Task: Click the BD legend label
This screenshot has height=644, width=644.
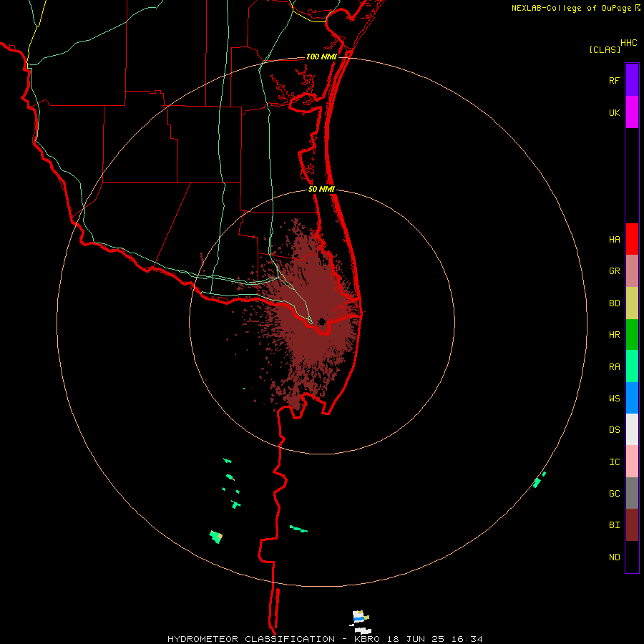Action: coord(614,303)
